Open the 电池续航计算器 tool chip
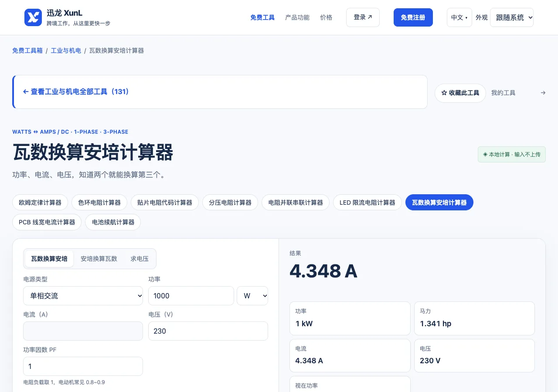This screenshot has width=558, height=392. [x=113, y=222]
